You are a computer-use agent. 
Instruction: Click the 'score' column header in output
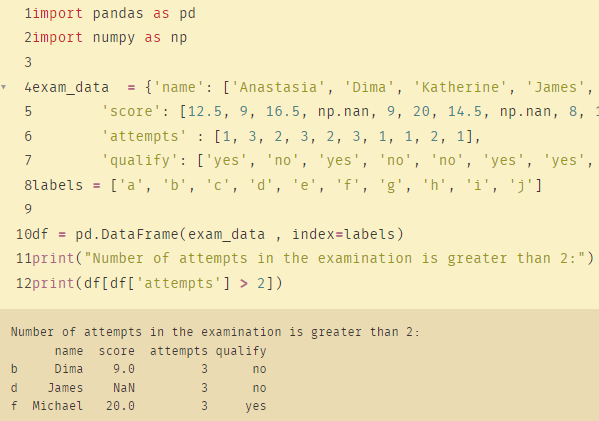coord(117,351)
